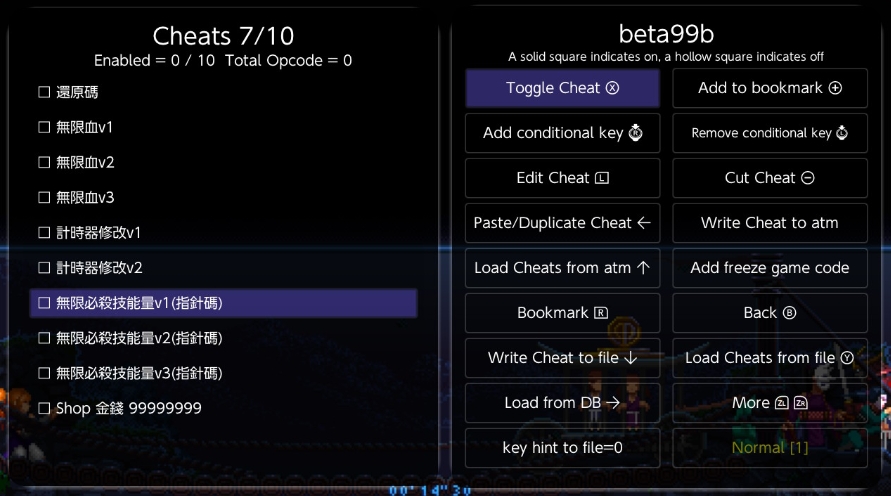Load Cheats from atm up arrow
The height and width of the screenshot is (496, 891).
pos(562,268)
